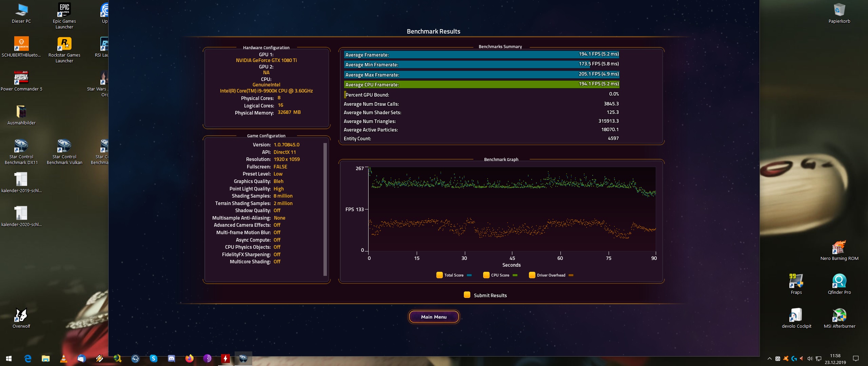868x366 pixels.
Task: Click the Windows Start button
Action: pyautogui.click(x=9, y=358)
